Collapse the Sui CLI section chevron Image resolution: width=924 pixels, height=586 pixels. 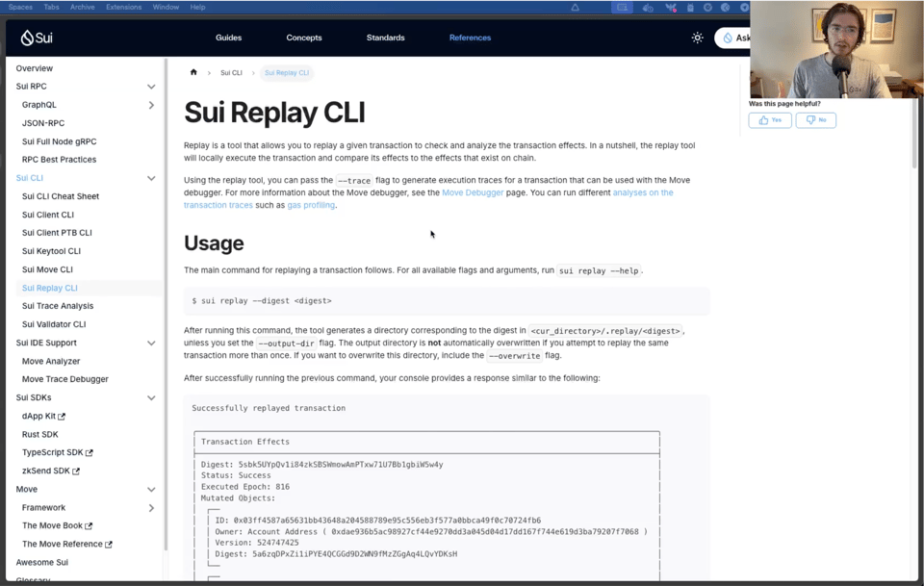click(151, 178)
